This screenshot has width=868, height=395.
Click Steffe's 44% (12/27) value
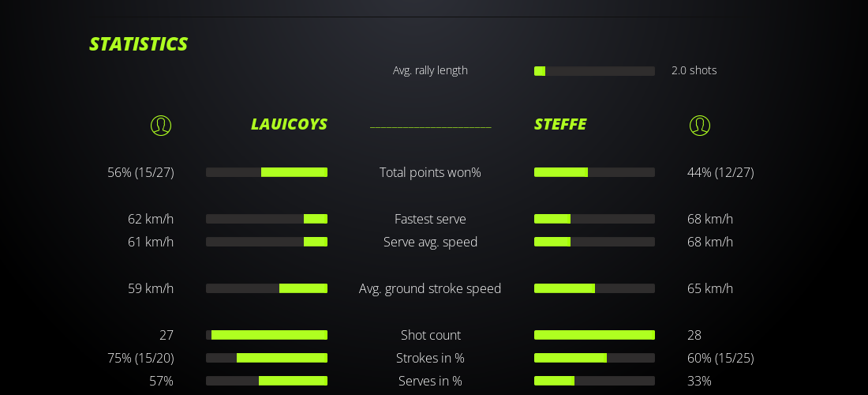click(720, 172)
